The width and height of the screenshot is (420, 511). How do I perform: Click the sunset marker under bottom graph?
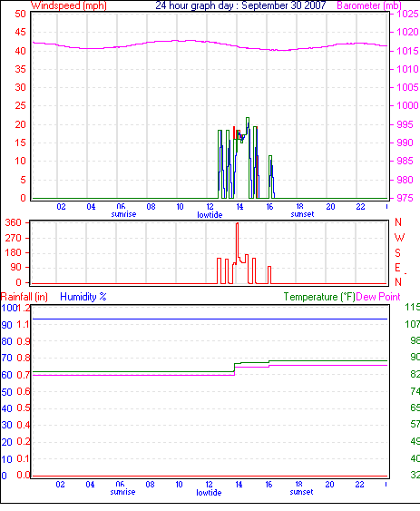click(301, 492)
